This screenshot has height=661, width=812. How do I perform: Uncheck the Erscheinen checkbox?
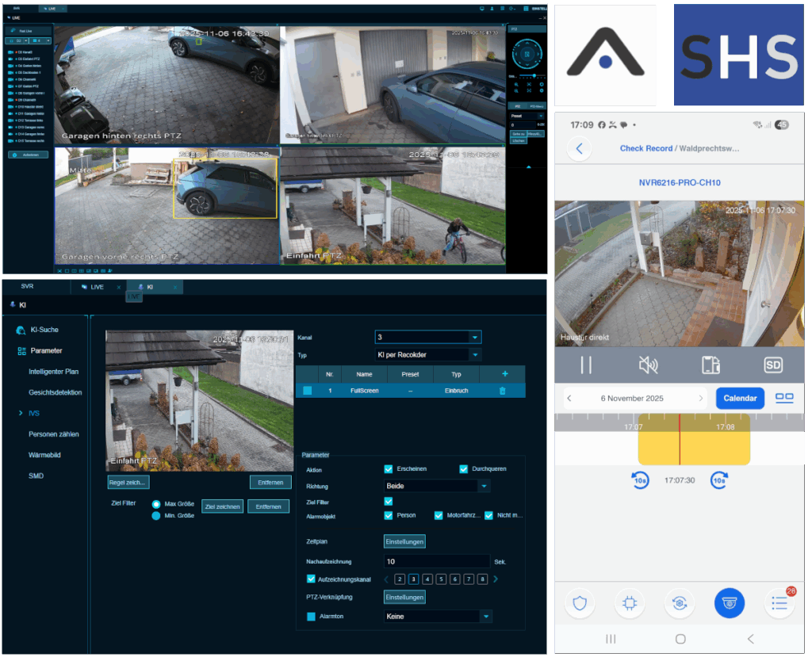389,469
